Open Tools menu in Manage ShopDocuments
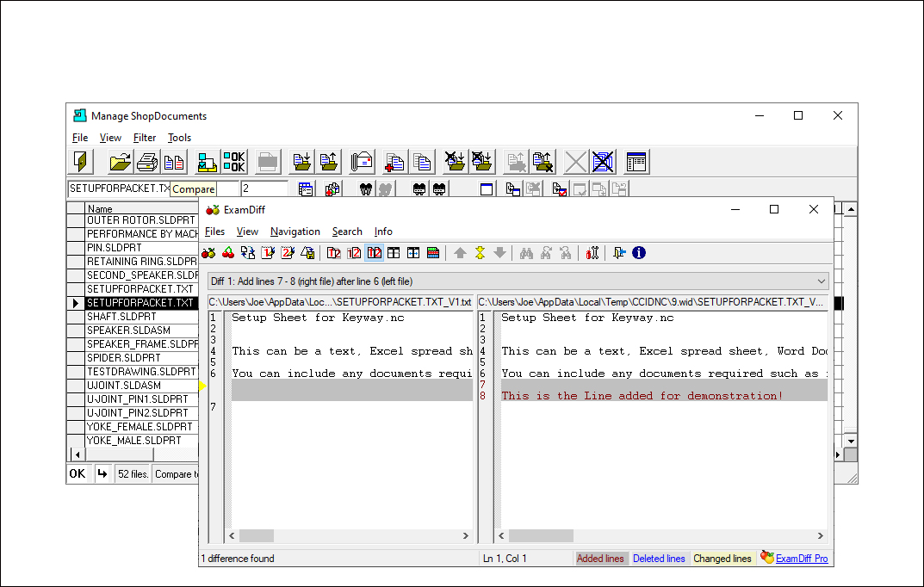This screenshot has height=587, width=924. 179,137
